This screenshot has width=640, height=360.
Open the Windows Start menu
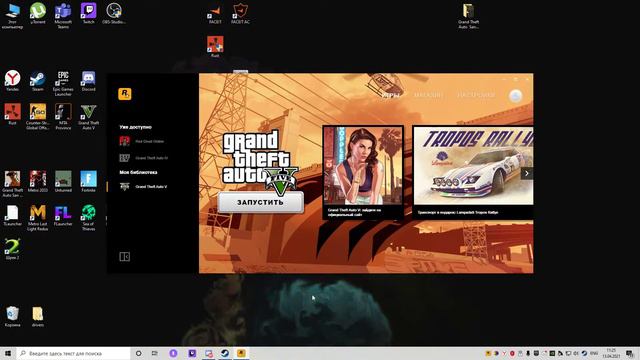pyautogui.click(x=8, y=353)
